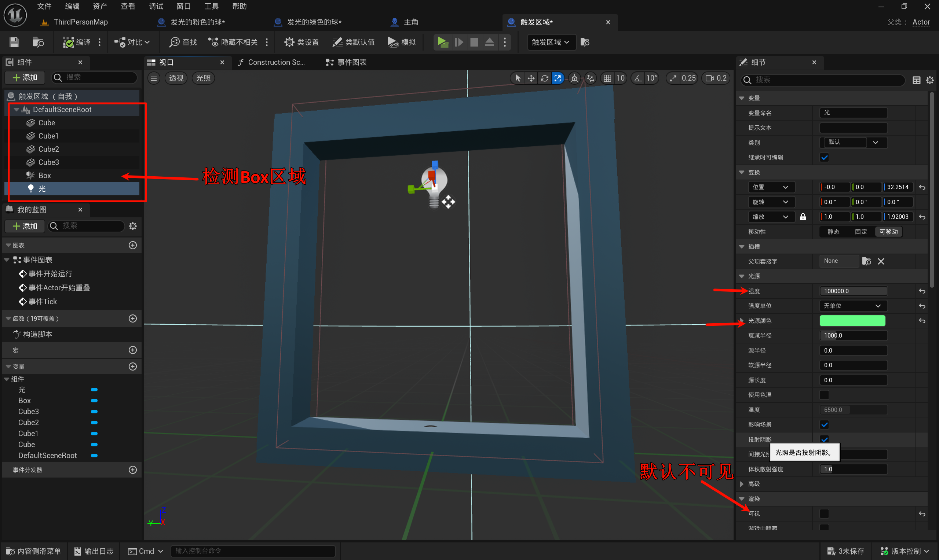
Task: Open 内容侧滑菜单 content drawer
Action: click(34, 551)
